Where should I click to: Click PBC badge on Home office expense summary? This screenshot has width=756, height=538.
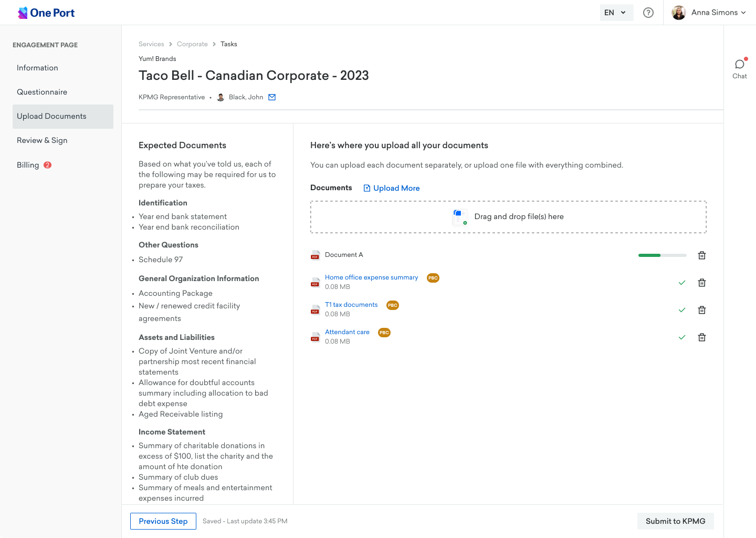click(433, 278)
